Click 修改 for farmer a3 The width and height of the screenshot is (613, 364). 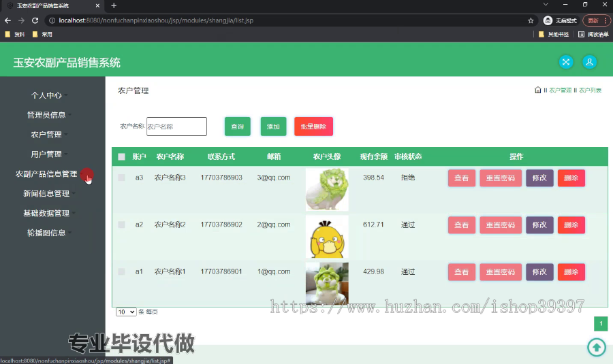pyautogui.click(x=539, y=178)
